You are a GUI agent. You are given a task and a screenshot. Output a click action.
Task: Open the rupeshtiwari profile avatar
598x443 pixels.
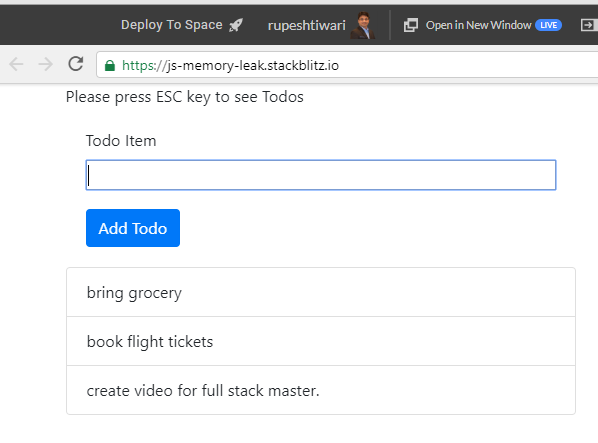tap(363, 25)
